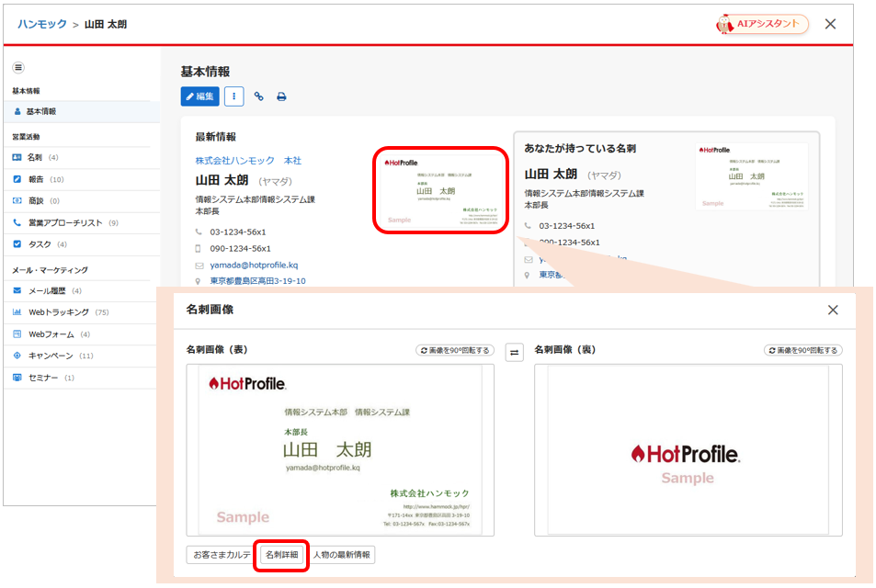876x588 pixels.
Task: Click the お客さまカルテ button
Action: click(x=222, y=555)
